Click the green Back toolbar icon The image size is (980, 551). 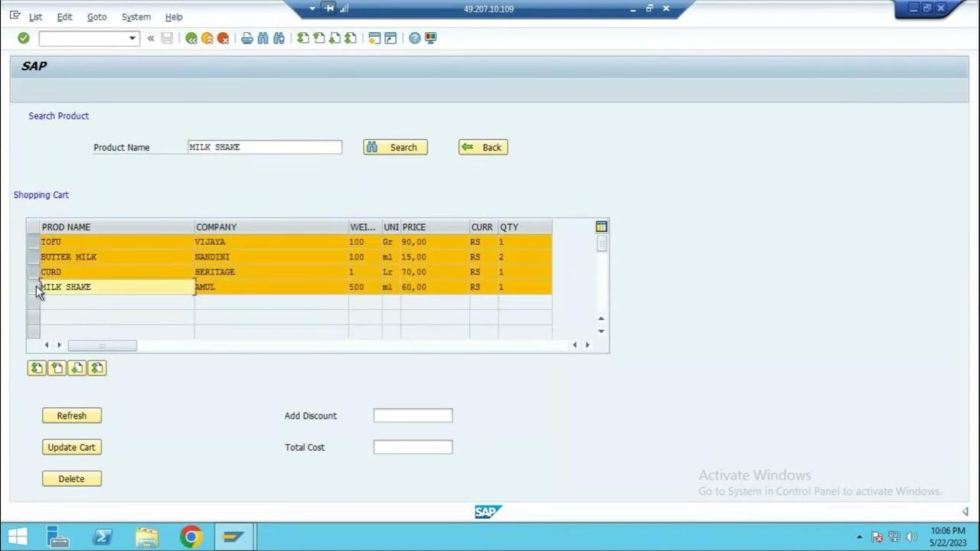[x=191, y=38]
